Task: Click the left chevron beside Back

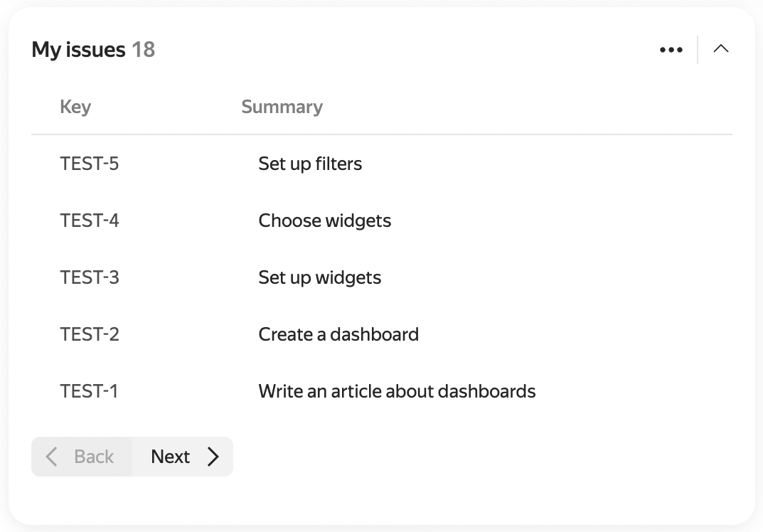Action: click(x=52, y=457)
